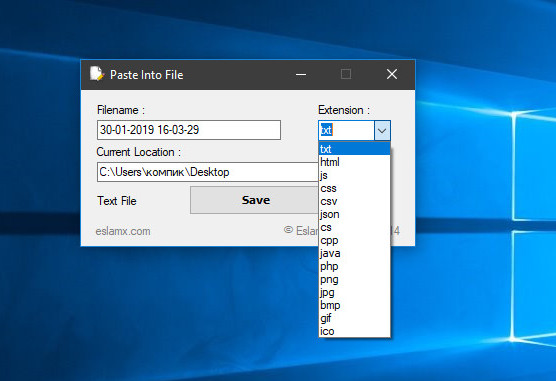Choose js extension option

pos(355,175)
